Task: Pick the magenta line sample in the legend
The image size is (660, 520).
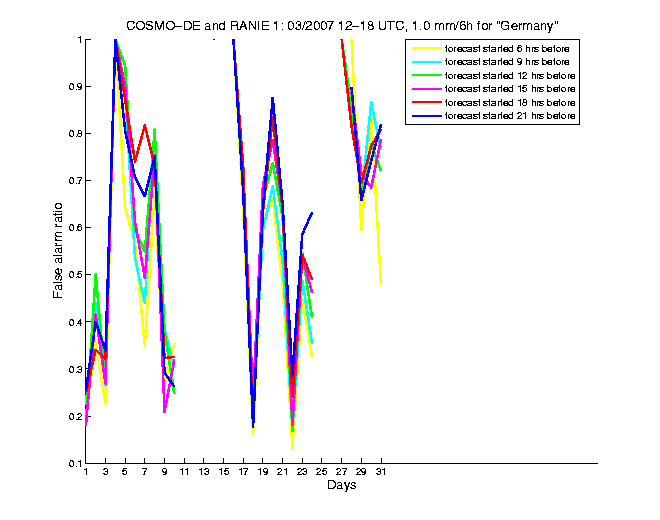Action: (x=427, y=89)
